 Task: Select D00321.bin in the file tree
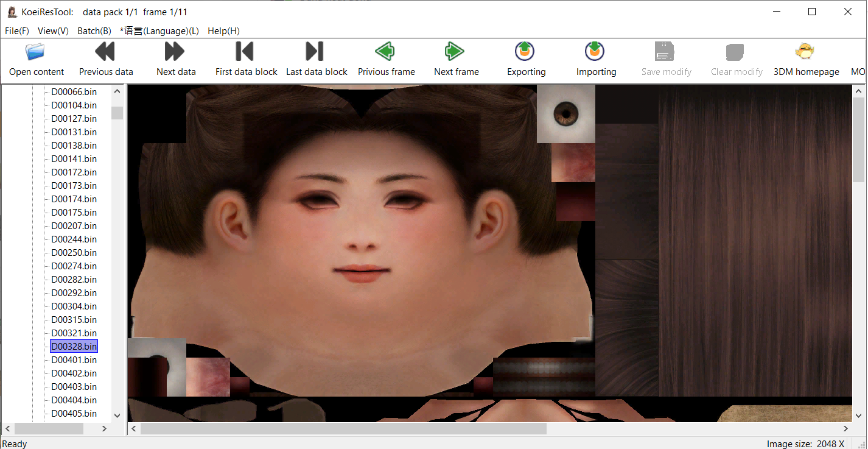(74, 333)
